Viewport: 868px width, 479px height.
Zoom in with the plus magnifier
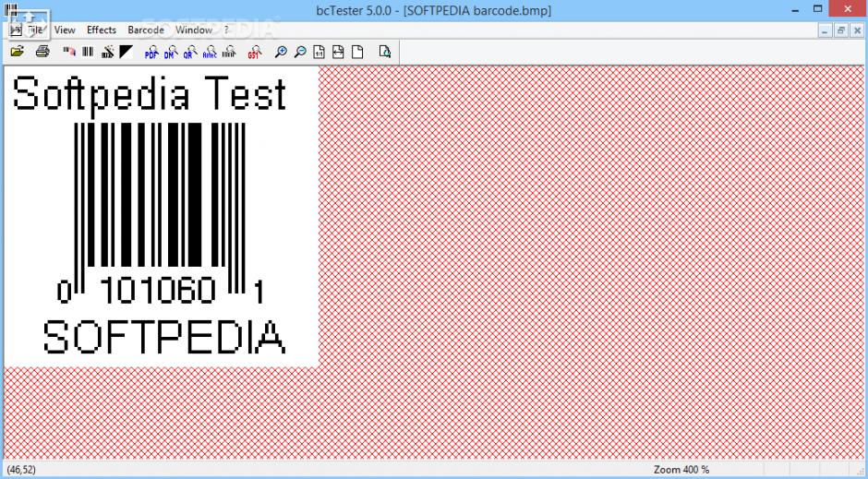pos(281,52)
